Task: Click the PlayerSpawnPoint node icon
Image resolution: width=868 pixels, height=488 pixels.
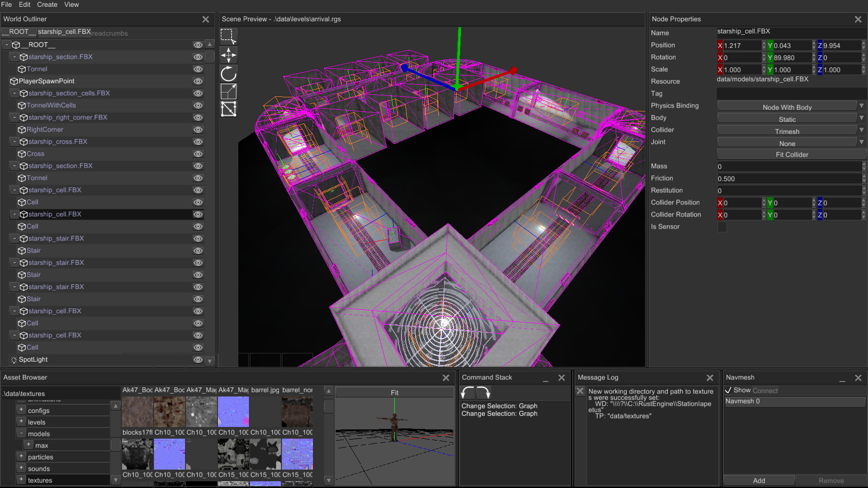Action: coord(14,81)
